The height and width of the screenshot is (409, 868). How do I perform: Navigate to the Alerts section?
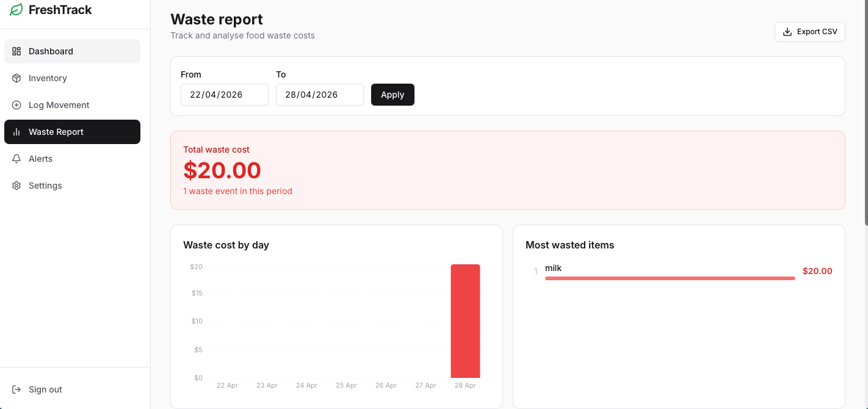click(x=40, y=159)
